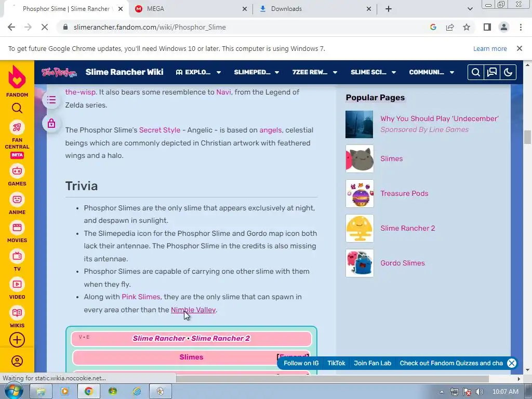Open the Windows Start button
Image resolution: width=532 pixels, height=399 pixels.
click(x=13, y=392)
